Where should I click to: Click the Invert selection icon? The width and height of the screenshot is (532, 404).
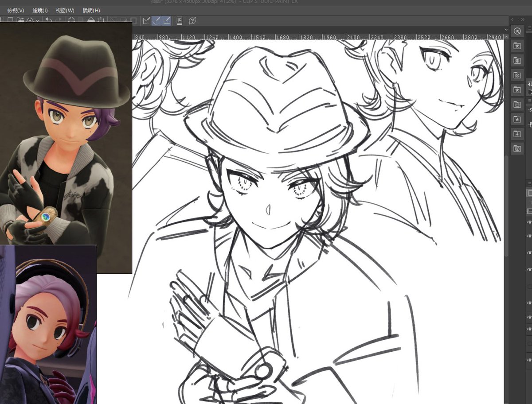point(123,20)
